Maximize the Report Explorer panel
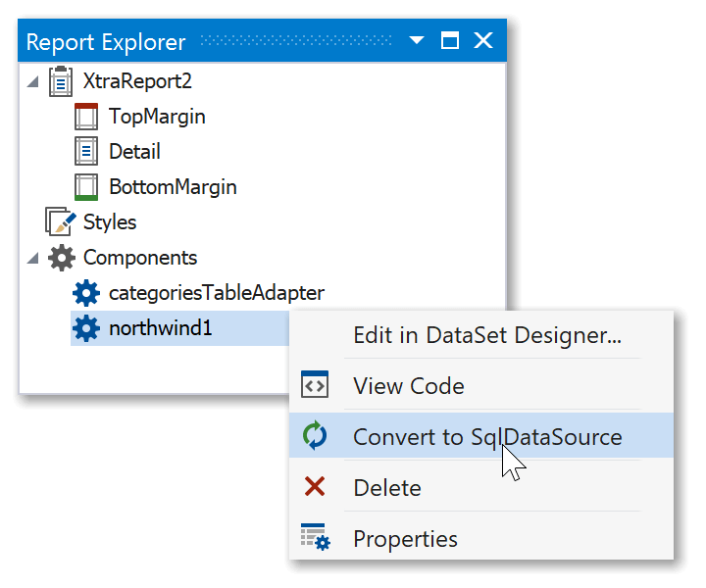This screenshot has height=588, width=706. tap(450, 41)
